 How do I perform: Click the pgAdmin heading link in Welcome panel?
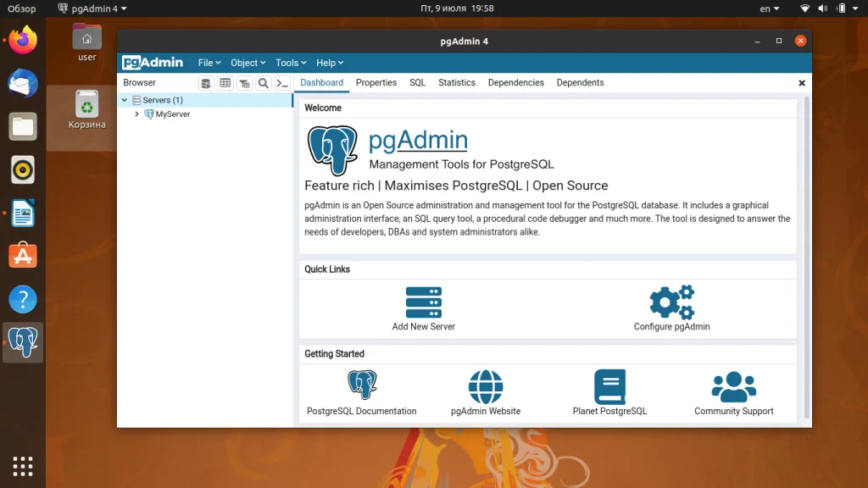[418, 139]
